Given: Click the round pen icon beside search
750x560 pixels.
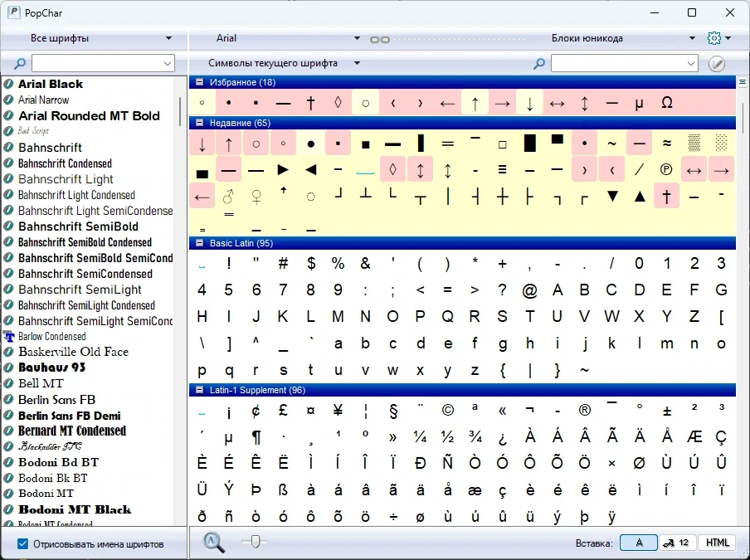Looking at the screenshot, I should point(717,64).
